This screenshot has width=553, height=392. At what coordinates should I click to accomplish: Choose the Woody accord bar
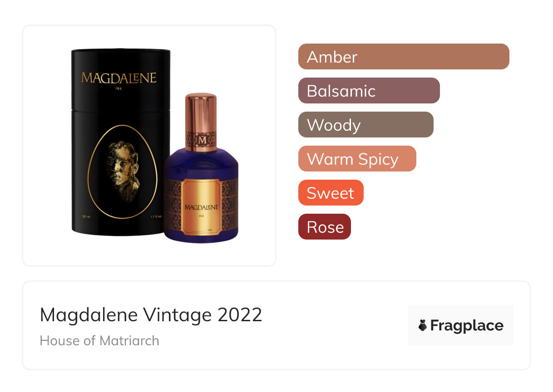(x=366, y=125)
